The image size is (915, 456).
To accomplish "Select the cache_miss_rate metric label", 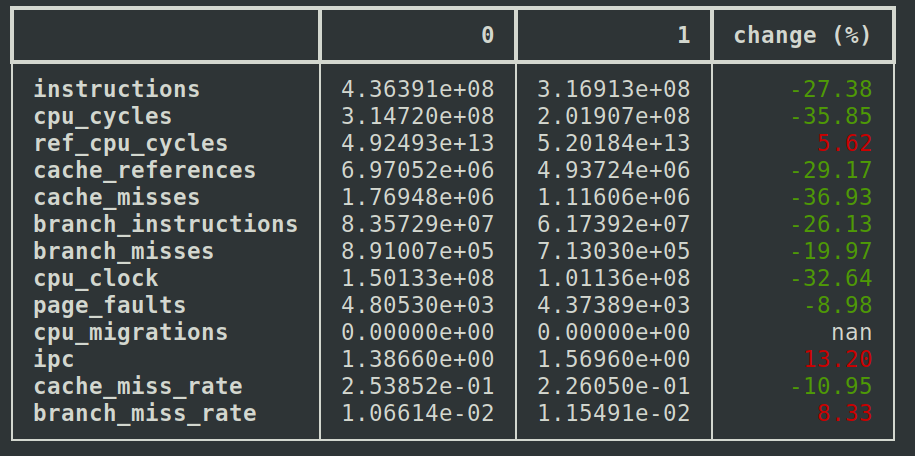I will 138,386.
